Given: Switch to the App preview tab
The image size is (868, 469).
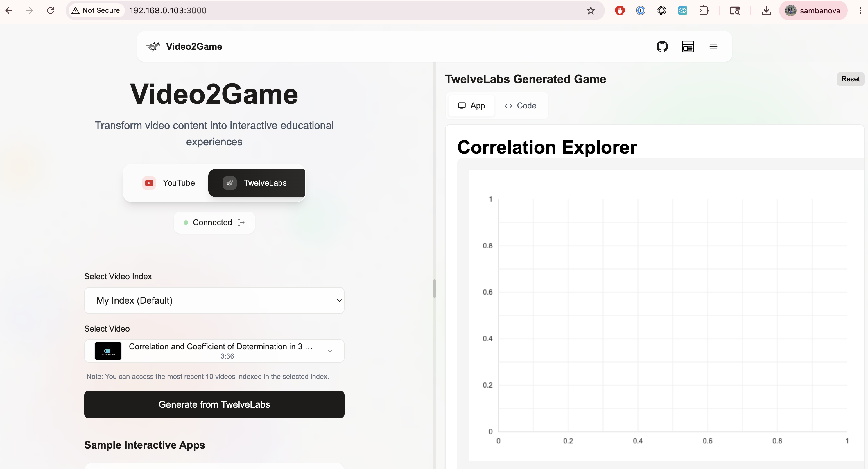Looking at the screenshot, I should click(471, 105).
